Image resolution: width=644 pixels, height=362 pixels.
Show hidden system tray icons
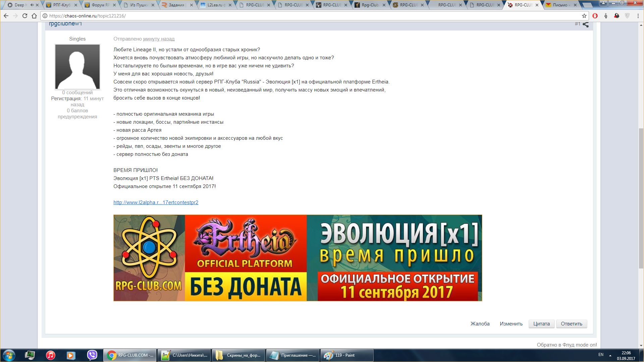[x=610, y=355]
